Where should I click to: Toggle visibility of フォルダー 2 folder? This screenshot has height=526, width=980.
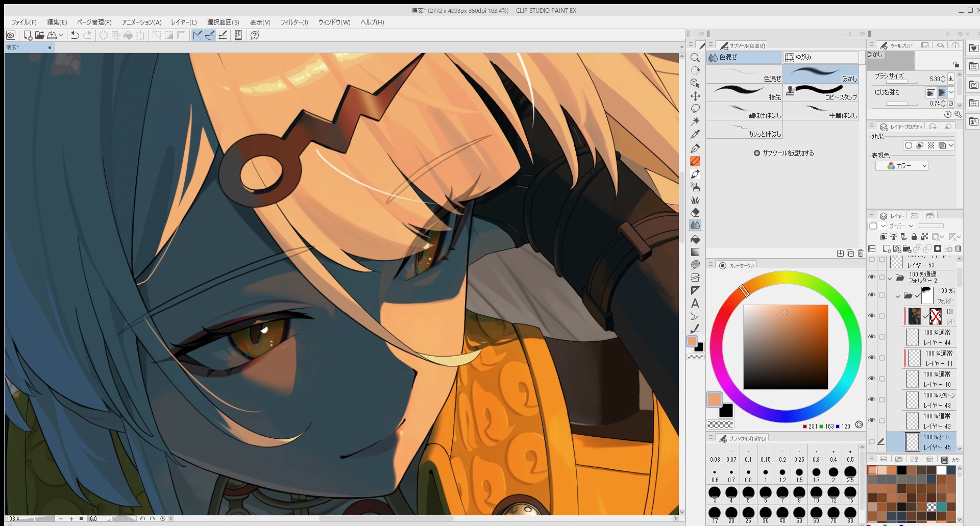point(872,277)
